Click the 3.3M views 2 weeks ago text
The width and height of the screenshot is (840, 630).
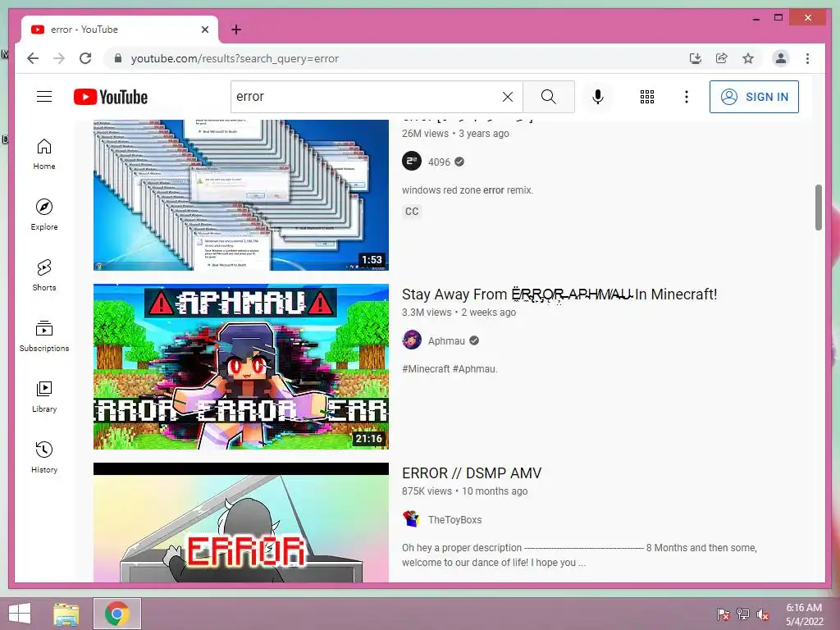point(459,313)
